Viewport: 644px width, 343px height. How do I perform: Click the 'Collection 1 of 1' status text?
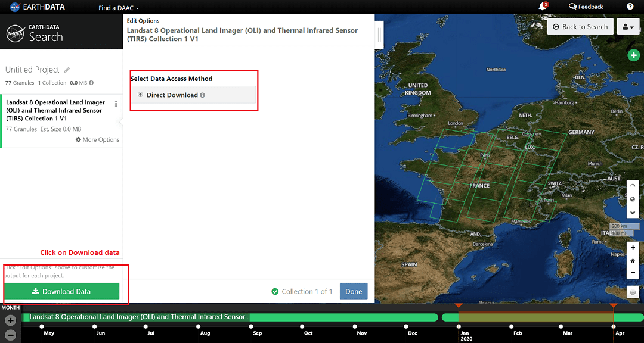coord(307,291)
